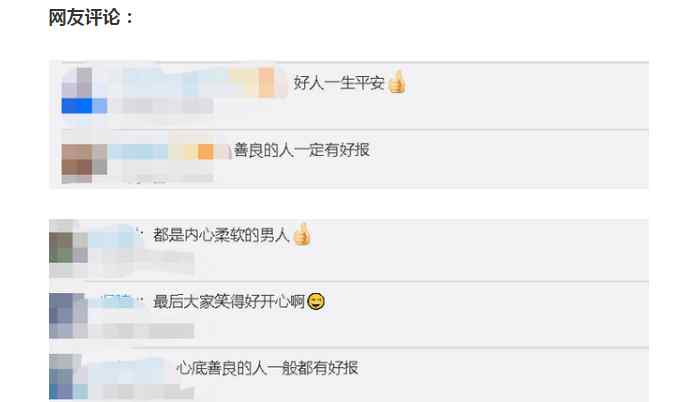Viewport: 689px width, 402px height.
Task: Click blurred timestamp under 好人一生平安 comment
Action: 162,106
